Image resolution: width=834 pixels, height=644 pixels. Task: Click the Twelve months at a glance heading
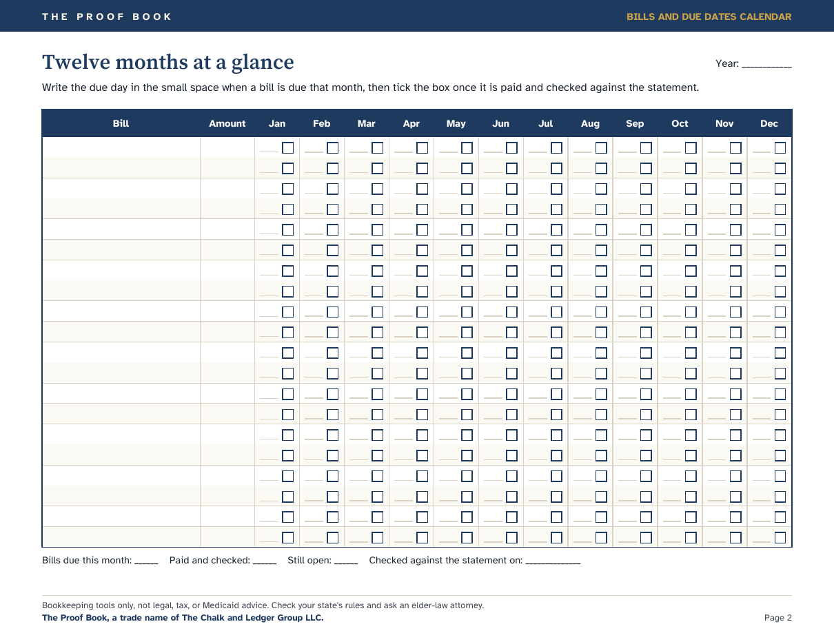168,62
